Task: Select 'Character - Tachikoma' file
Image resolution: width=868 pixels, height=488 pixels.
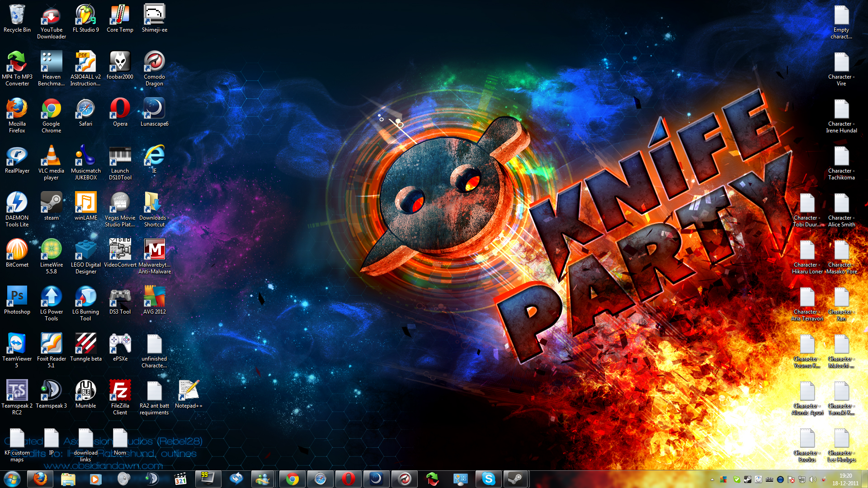Action: (841, 163)
